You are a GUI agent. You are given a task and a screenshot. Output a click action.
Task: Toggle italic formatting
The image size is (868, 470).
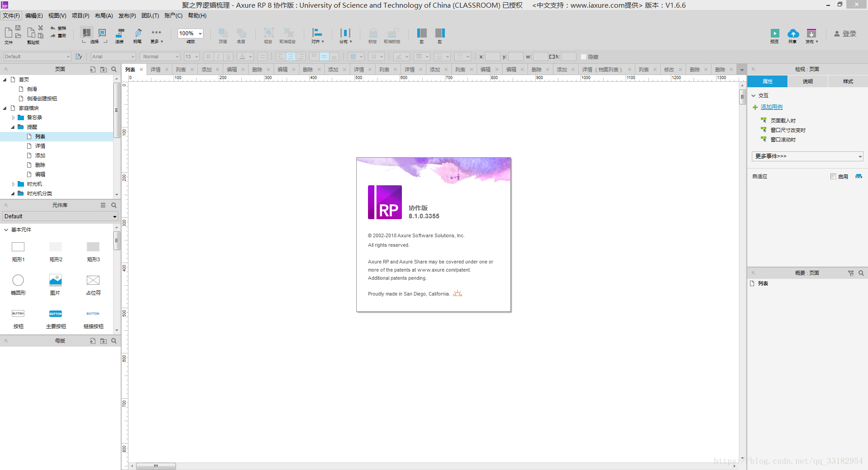click(218, 56)
